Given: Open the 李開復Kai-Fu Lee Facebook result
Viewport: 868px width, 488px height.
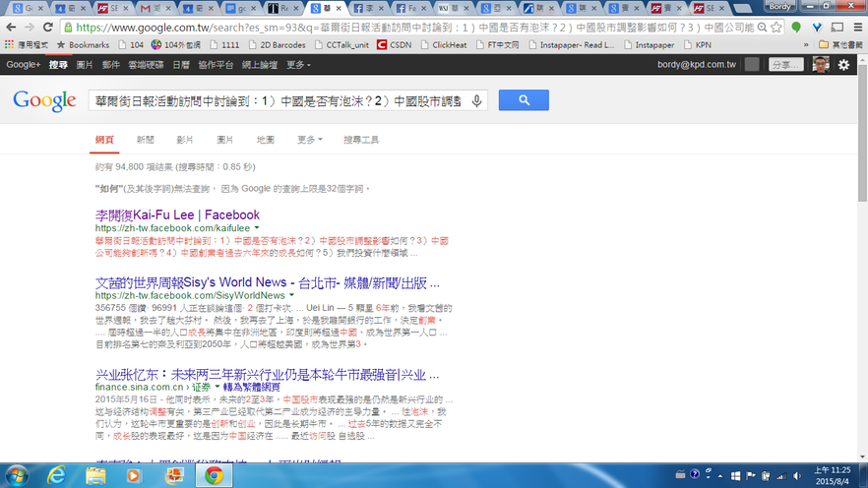Looking at the screenshot, I should (177, 214).
